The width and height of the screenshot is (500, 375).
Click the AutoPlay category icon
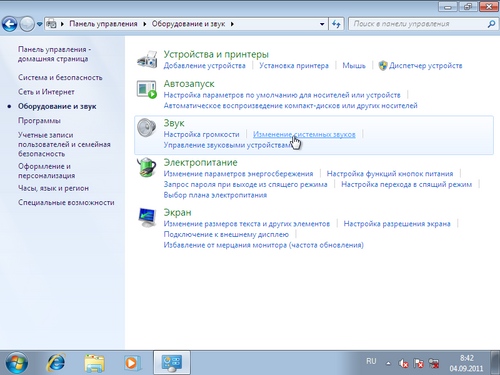click(147, 89)
